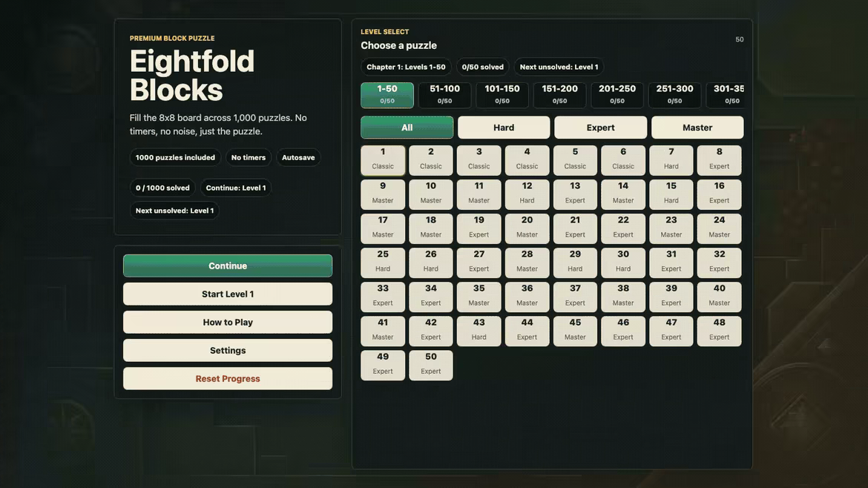Click the 'Continue: Level 1' badge
Screen dimensions: 868x488
pos(236,188)
